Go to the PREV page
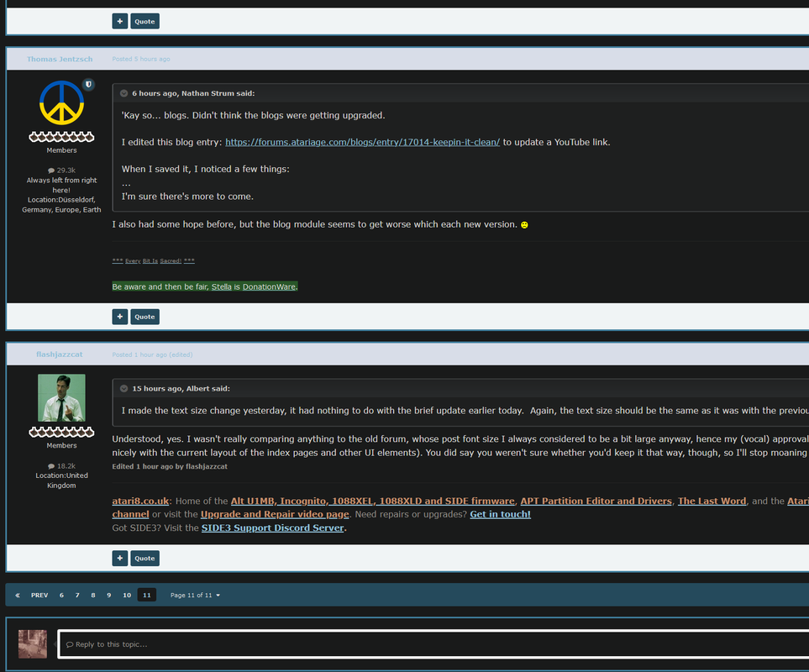Viewport: 809px width, 672px height. tap(39, 596)
